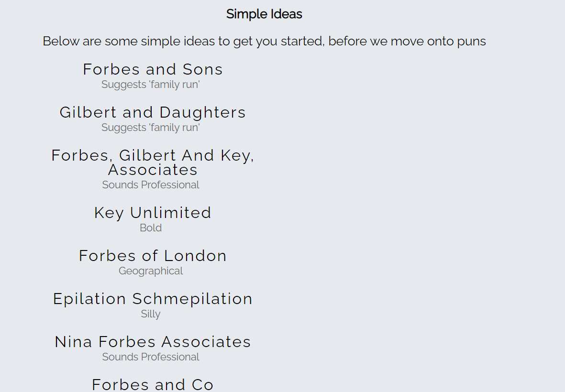Click 'Suggests family run' under Forbes and Sons

click(x=151, y=85)
